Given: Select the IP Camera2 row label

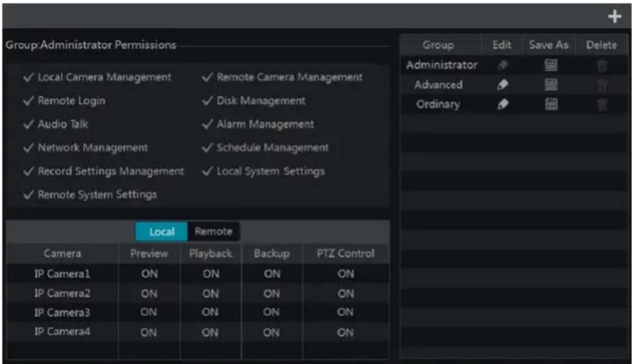Looking at the screenshot, I should [62, 294].
